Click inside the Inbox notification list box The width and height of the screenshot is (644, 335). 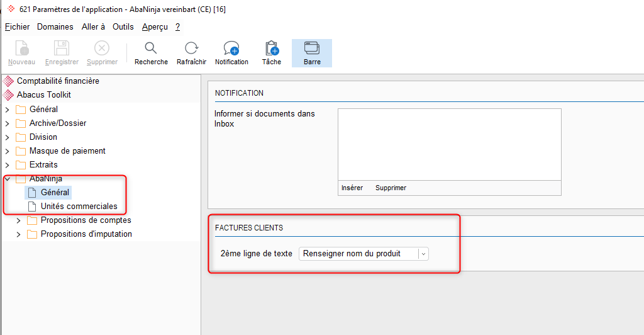pos(449,144)
